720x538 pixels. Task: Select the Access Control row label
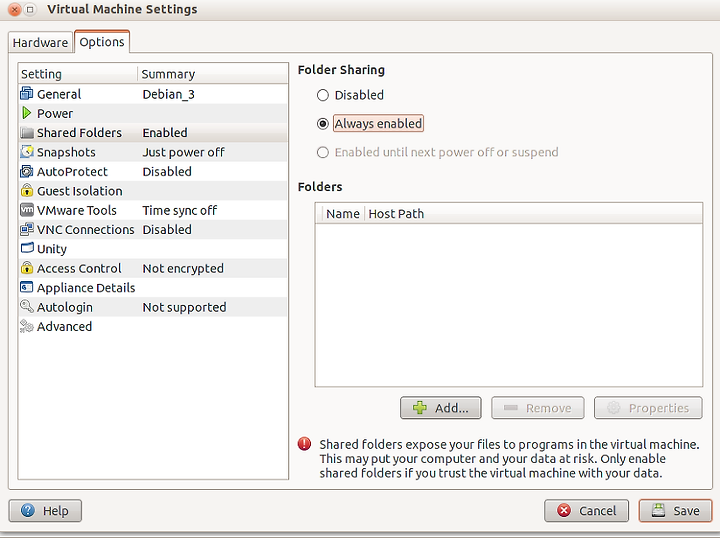[x=79, y=268]
